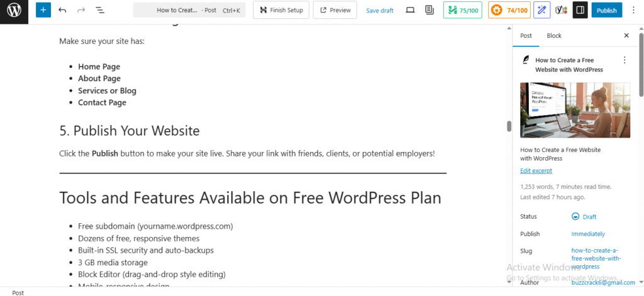Click the Edit excerpt link
The height and width of the screenshot is (296, 644).
[x=536, y=171]
